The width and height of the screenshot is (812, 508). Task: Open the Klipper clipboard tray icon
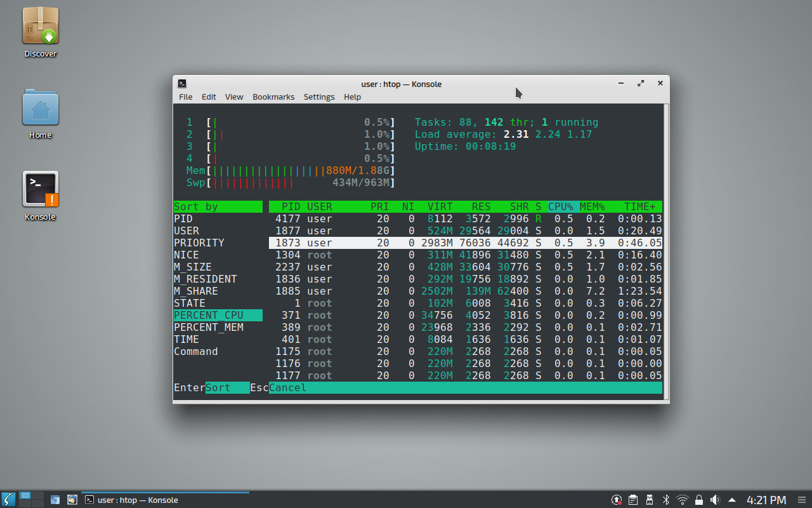pyautogui.click(x=632, y=500)
